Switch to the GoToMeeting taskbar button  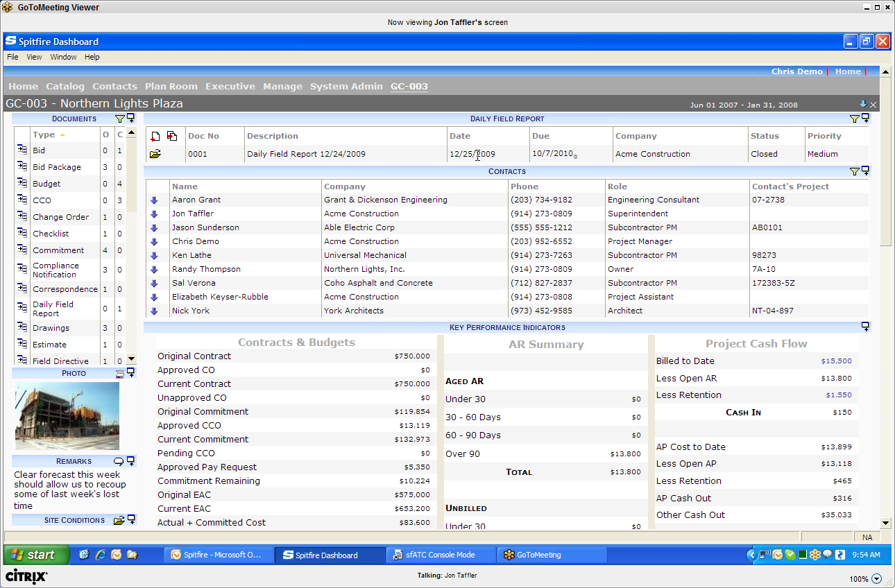[x=552, y=555]
